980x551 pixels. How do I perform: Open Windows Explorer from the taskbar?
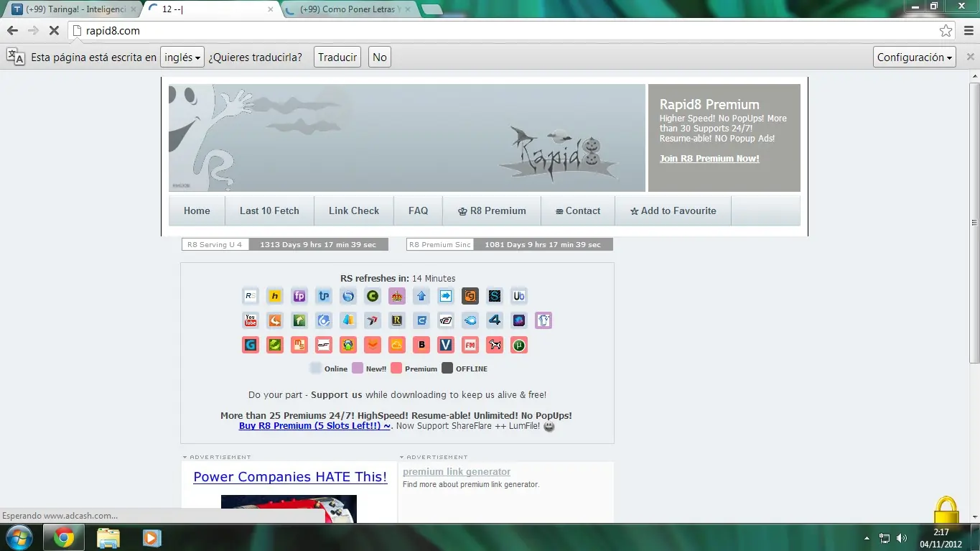point(108,537)
